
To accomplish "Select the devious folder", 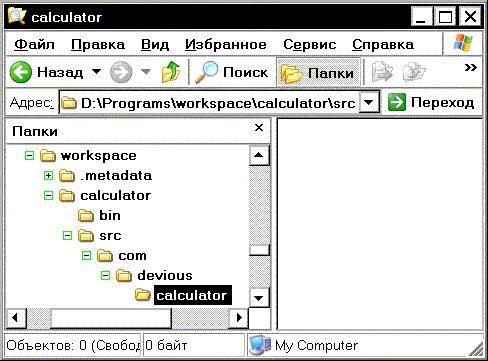I will click(165, 276).
